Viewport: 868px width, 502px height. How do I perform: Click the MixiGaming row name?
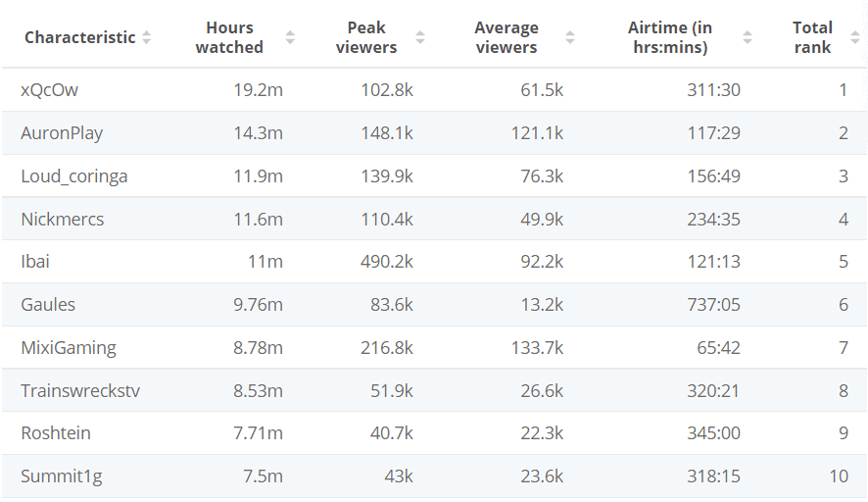click(x=69, y=348)
